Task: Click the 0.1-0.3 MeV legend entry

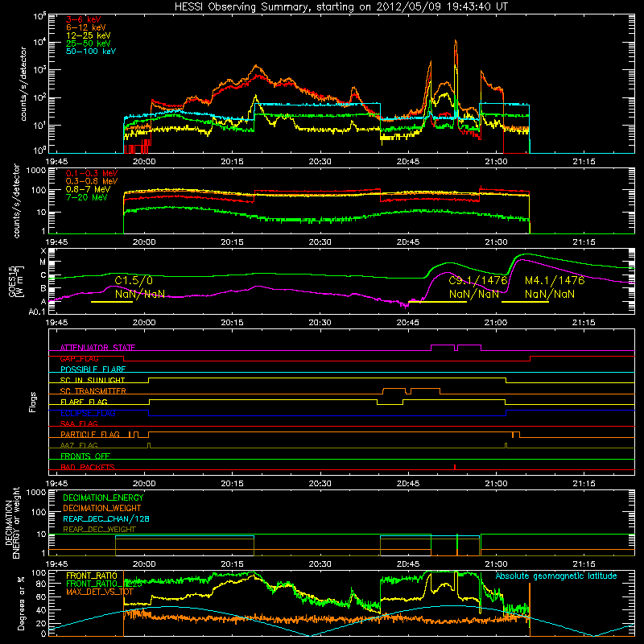Action: tap(92, 173)
